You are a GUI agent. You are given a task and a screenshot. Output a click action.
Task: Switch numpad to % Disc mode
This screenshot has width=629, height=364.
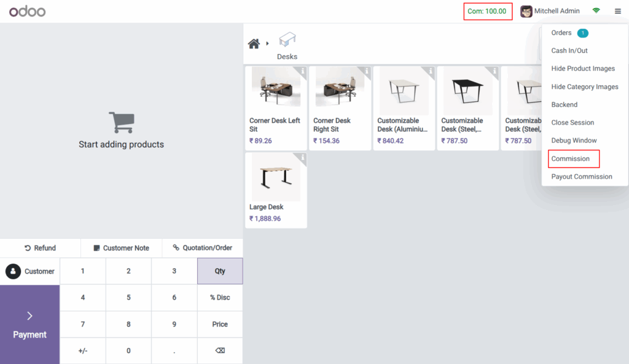219,298
